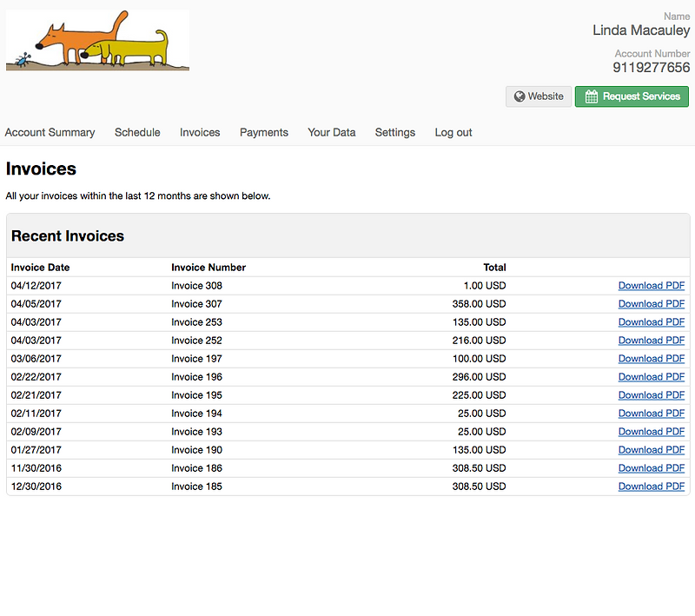Click the Invoices page heading

coord(41,169)
